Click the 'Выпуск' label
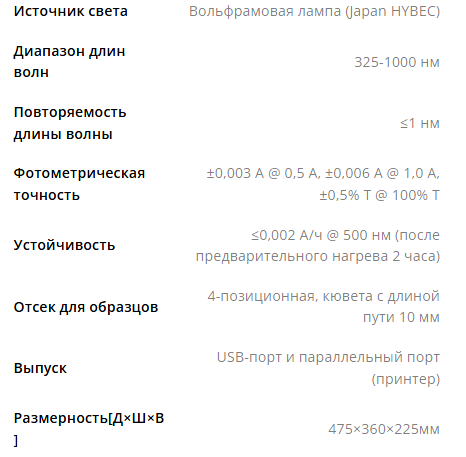466x457 pixels. pyautogui.click(x=40, y=368)
